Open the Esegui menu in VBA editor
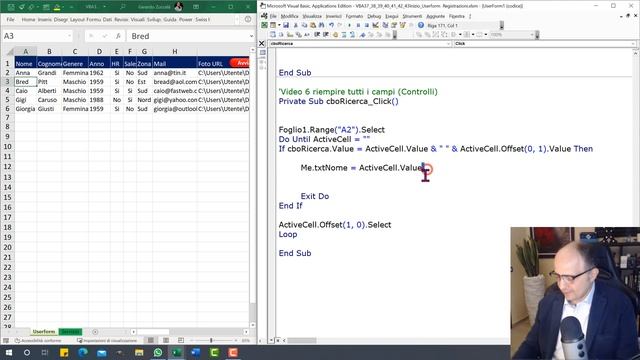640x360 pixels. [x=392, y=16]
